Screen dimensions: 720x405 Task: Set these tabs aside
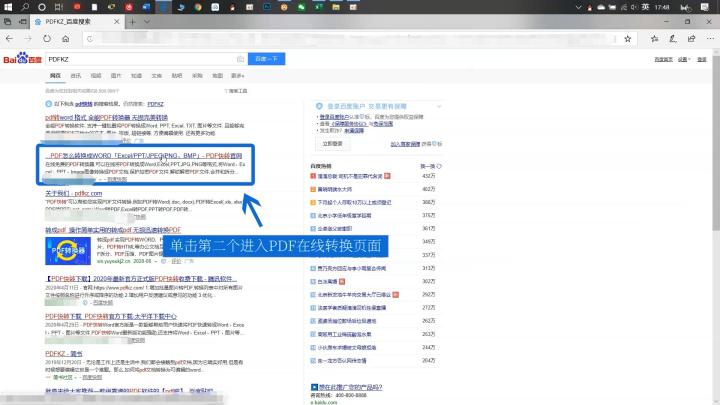(x=22, y=22)
